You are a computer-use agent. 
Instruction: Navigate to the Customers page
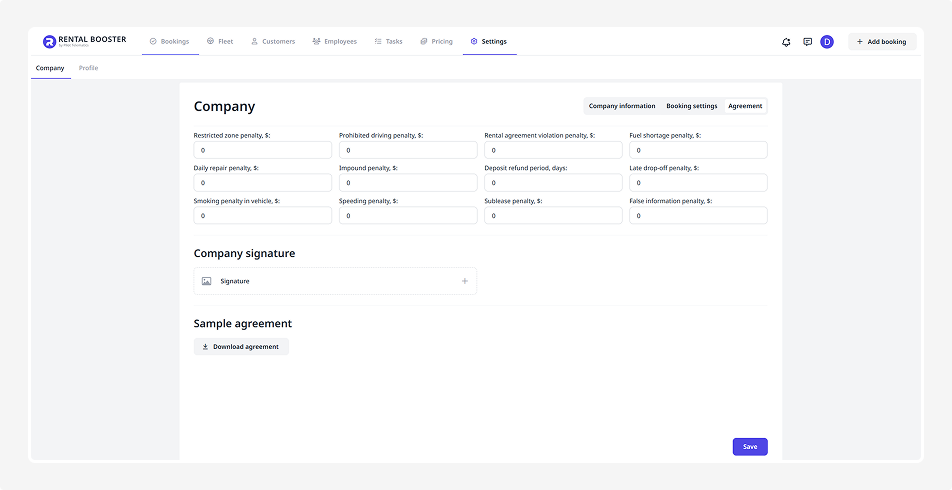tap(272, 42)
